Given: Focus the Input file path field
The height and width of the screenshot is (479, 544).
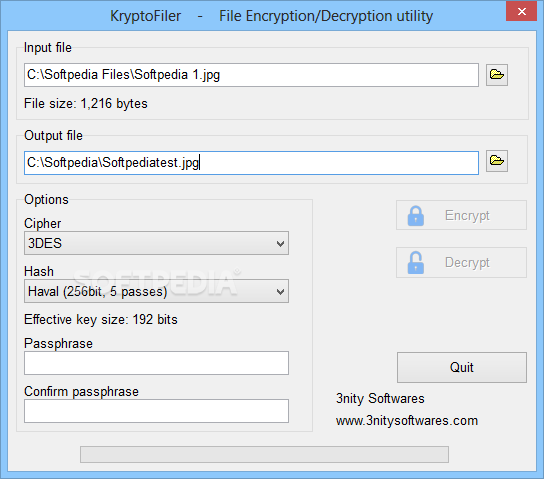Looking at the screenshot, I should click(251, 75).
